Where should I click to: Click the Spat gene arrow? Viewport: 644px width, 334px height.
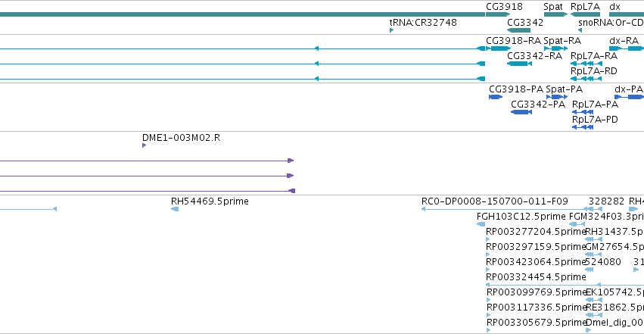click(x=555, y=15)
